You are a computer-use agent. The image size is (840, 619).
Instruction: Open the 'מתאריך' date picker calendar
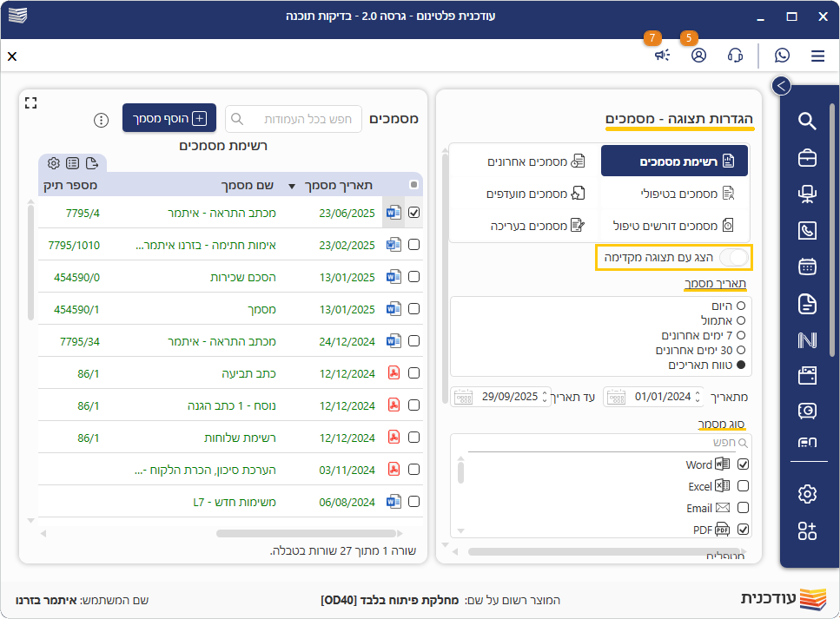[616, 397]
